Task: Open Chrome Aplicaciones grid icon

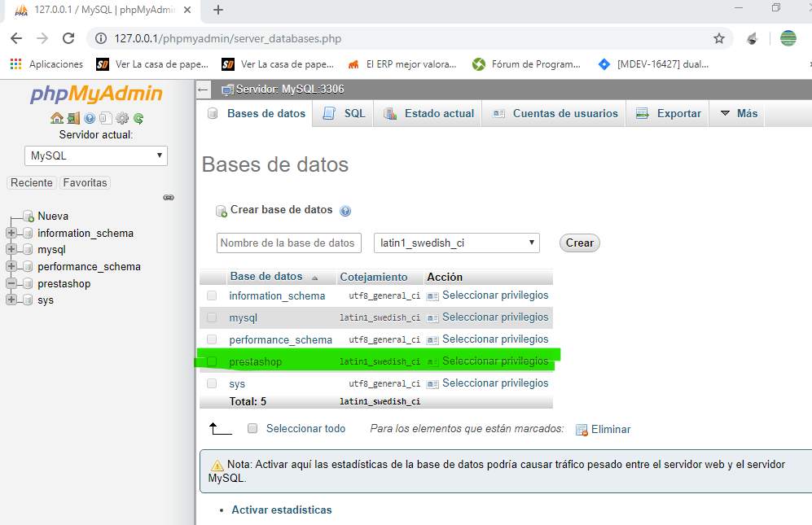Action: pos(16,64)
